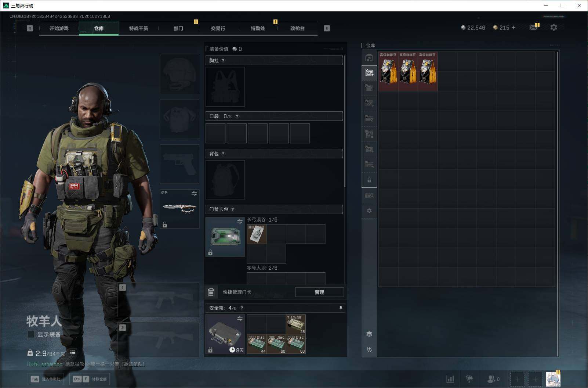Pin the safe box section
The width and height of the screenshot is (588, 388).
tap(341, 308)
